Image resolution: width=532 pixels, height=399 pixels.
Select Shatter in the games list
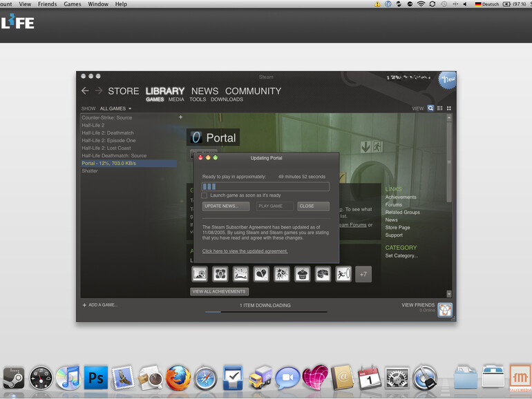pos(90,171)
